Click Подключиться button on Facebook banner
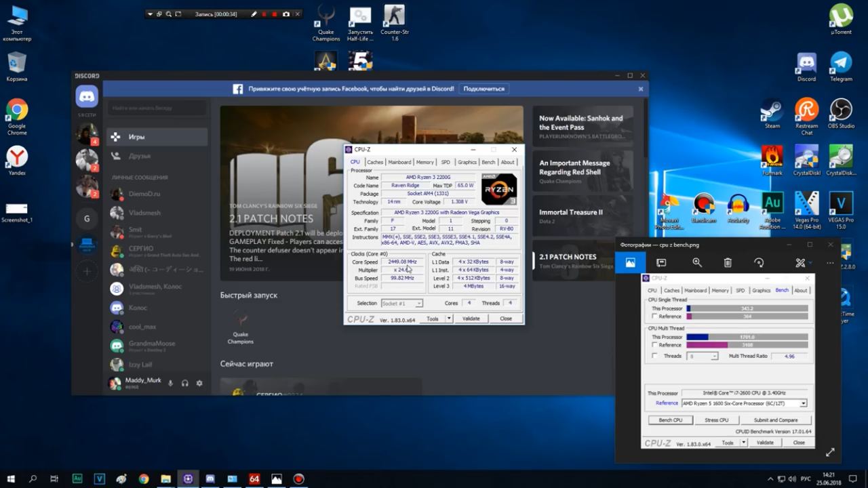This screenshot has width=868, height=488. [484, 89]
